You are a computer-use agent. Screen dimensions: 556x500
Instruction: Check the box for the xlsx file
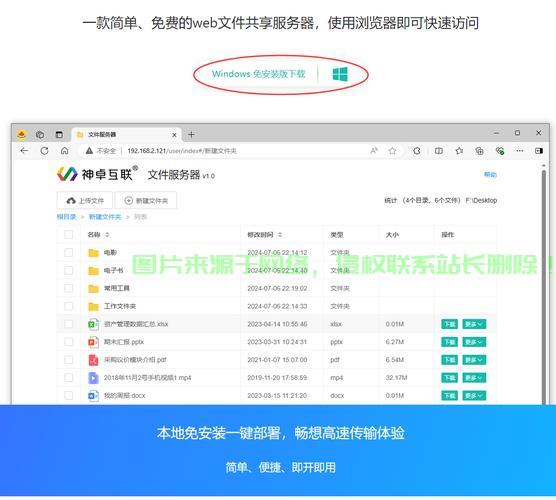pyautogui.click(x=68, y=324)
